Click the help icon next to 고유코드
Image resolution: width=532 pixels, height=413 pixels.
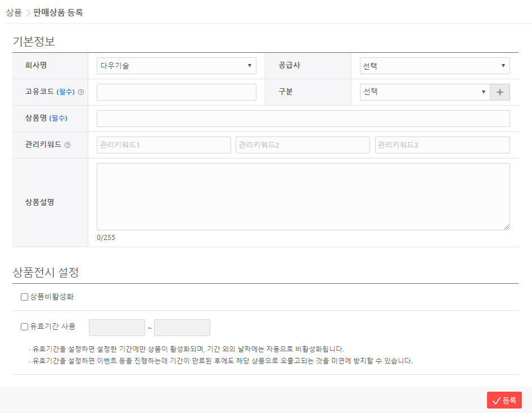point(80,92)
